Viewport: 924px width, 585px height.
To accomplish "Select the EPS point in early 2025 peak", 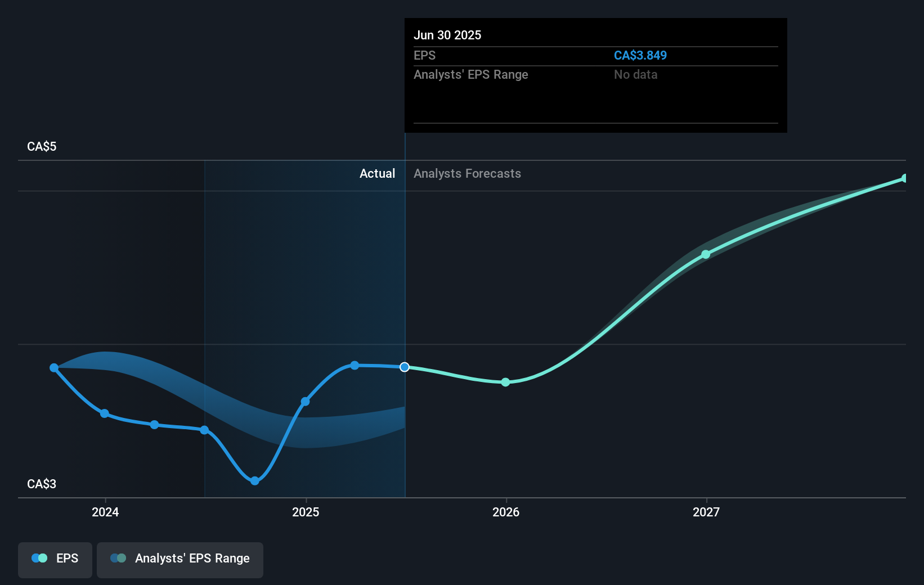I will 355,366.
